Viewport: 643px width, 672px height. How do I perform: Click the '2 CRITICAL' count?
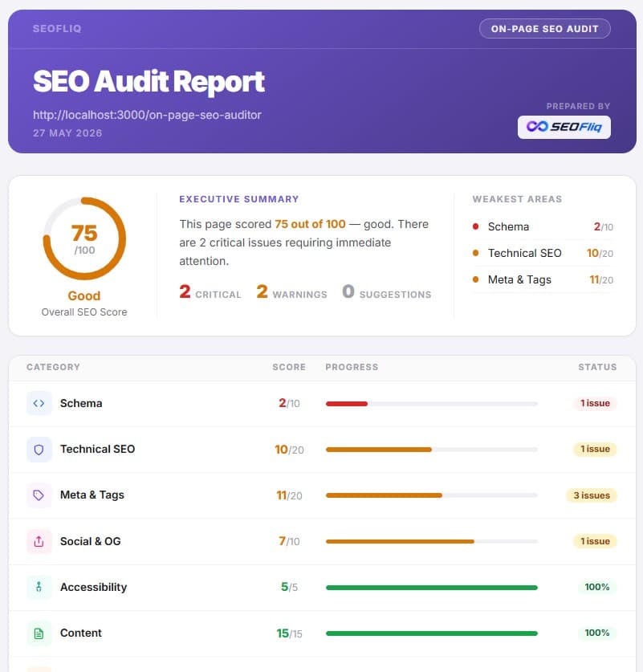[x=210, y=292]
